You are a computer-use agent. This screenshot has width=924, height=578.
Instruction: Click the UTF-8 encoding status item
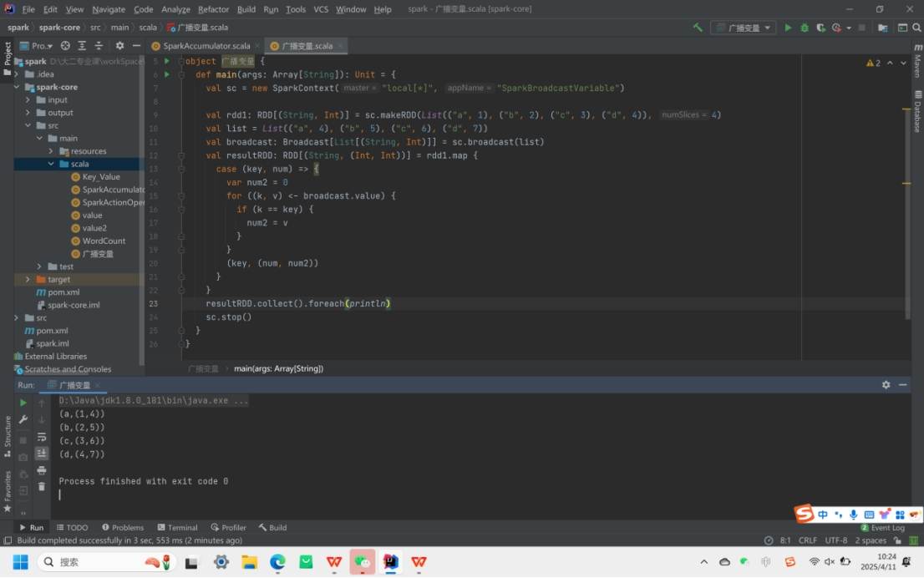(x=835, y=540)
